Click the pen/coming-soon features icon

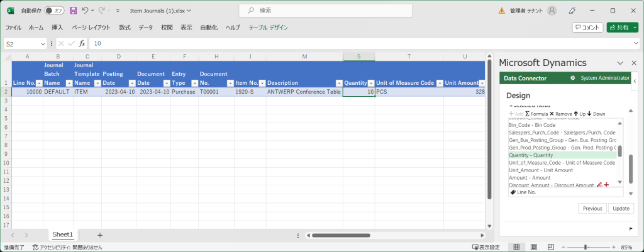pyautogui.click(x=572, y=11)
